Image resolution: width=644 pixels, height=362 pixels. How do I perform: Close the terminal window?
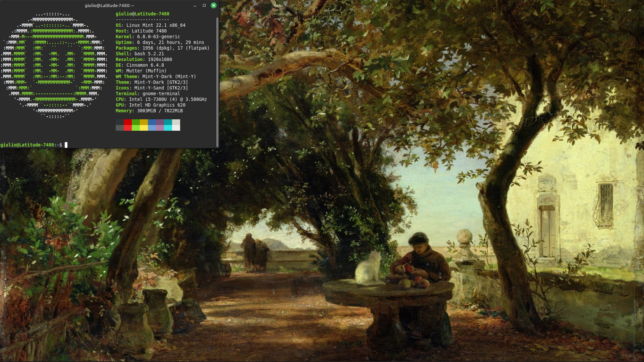pos(213,5)
